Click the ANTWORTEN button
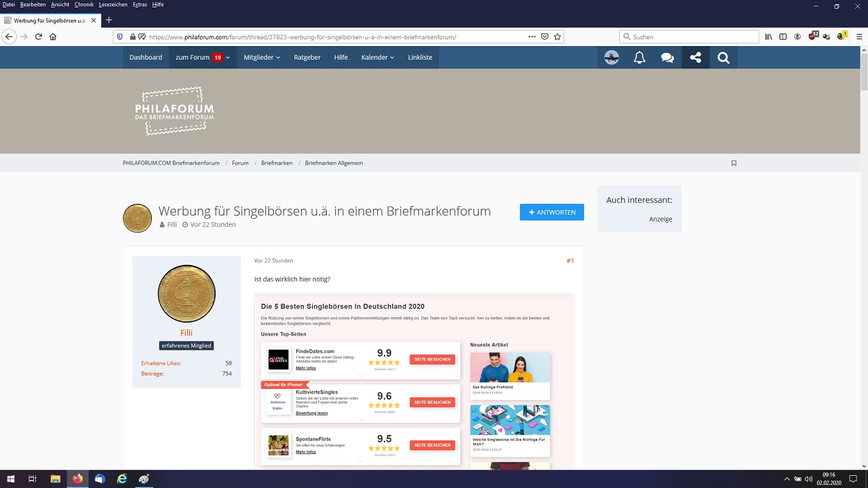The height and width of the screenshot is (488, 868). [x=551, y=212]
